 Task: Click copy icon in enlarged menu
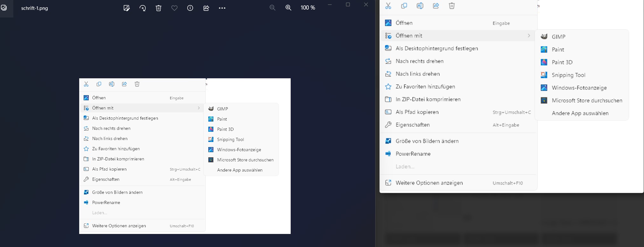click(x=404, y=6)
